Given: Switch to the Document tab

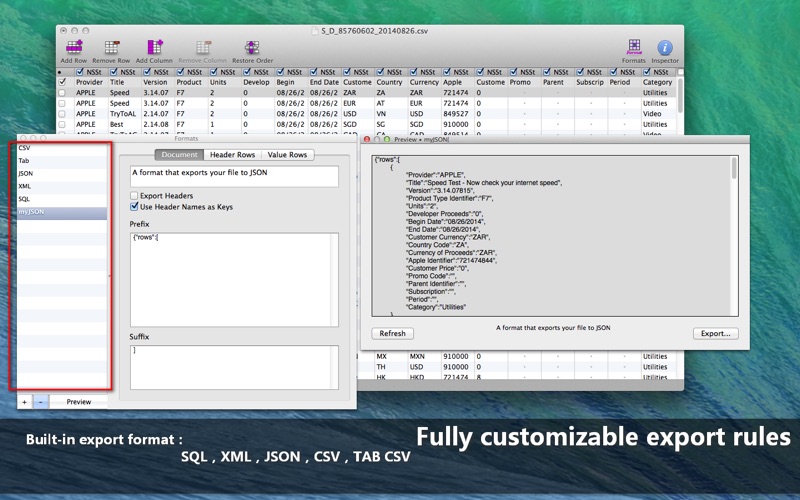Looking at the screenshot, I should coord(179,155).
